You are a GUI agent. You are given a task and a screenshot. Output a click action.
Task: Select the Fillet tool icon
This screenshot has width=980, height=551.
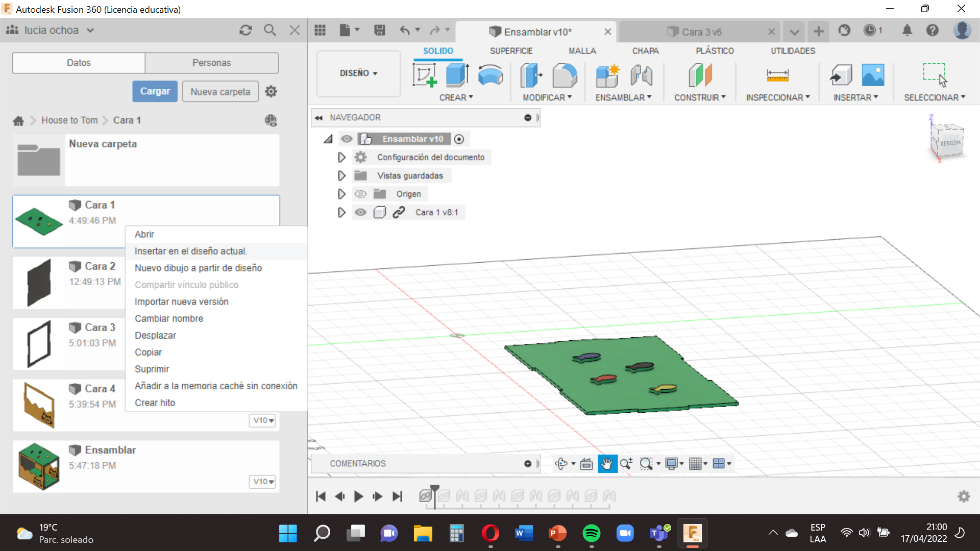click(x=565, y=75)
